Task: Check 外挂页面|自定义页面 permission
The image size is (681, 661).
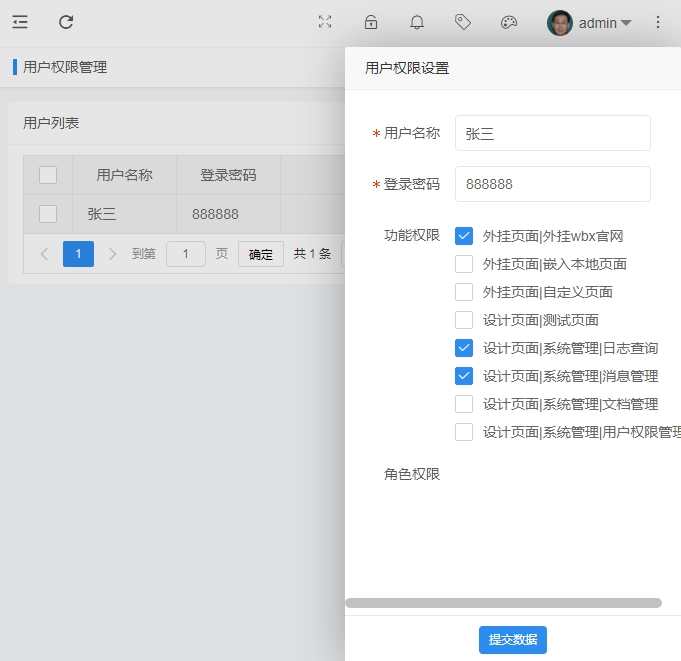Action: 464,292
